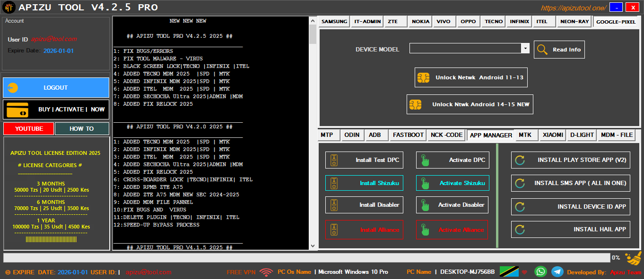
Task: Click the 'DESKTOP-MJ756BB' PC name text
Action: [467, 272]
